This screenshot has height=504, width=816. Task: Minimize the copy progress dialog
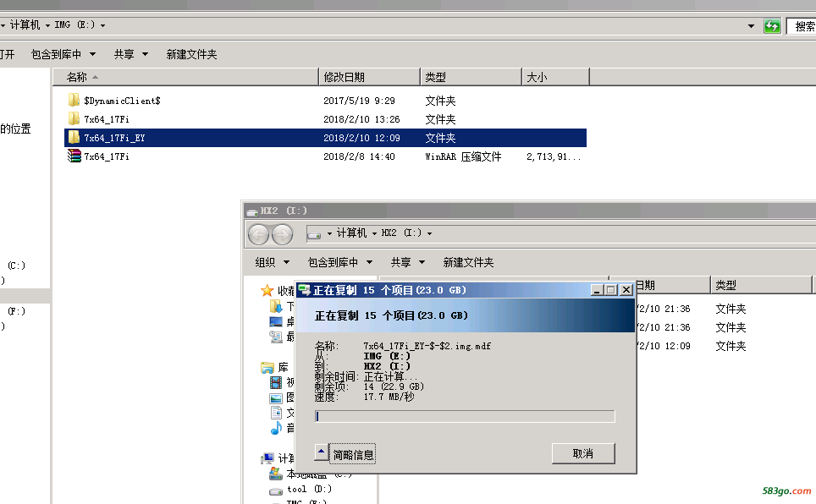tap(597, 290)
